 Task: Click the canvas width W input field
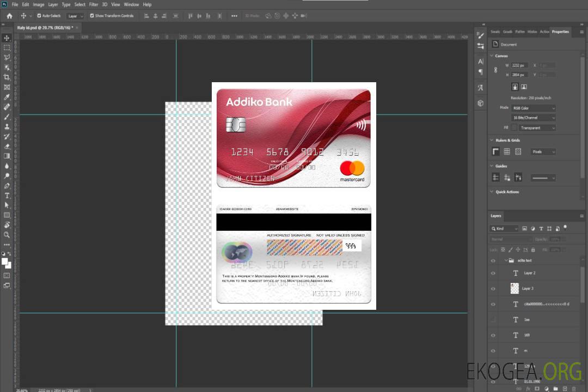click(x=519, y=65)
